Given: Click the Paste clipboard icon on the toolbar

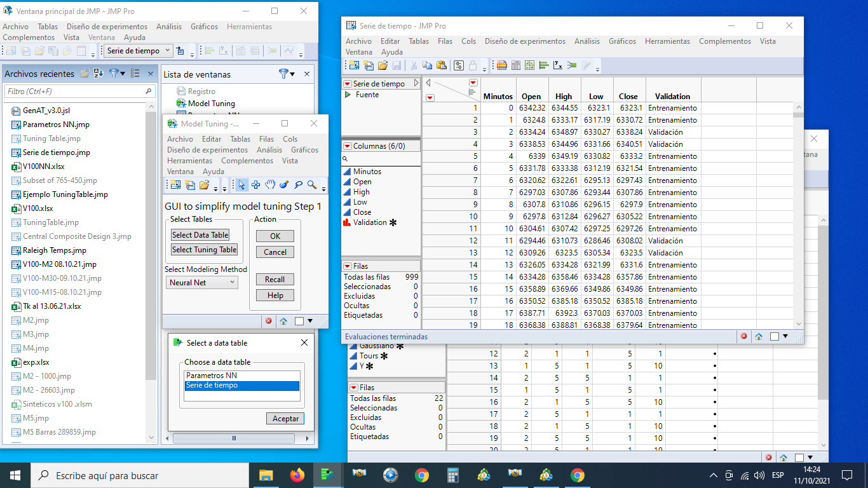Looking at the screenshot, I should [x=441, y=65].
